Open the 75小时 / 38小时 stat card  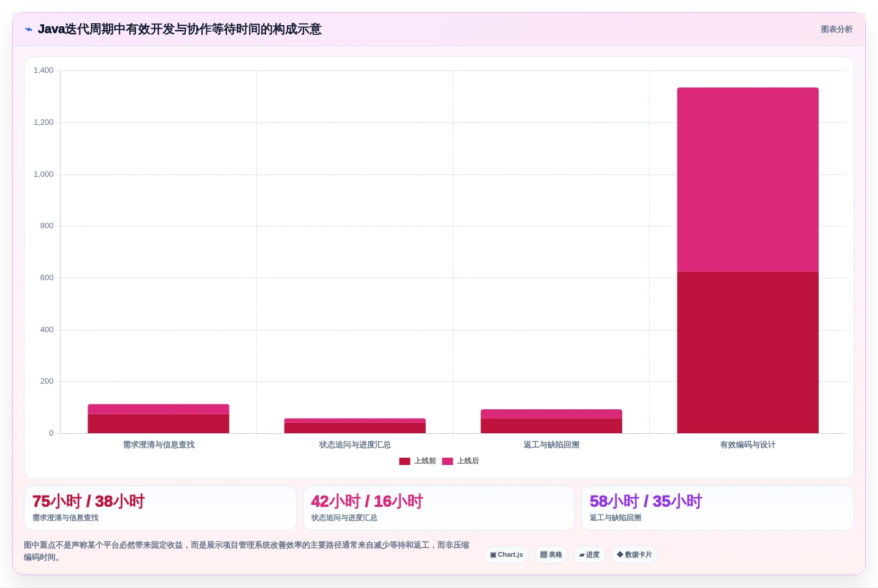click(x=160, y=508)
